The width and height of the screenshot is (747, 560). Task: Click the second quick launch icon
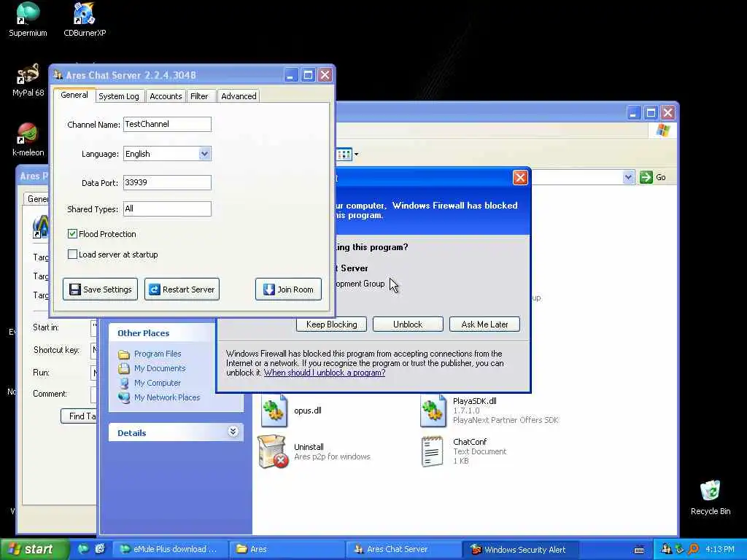[x=99, y=549]
